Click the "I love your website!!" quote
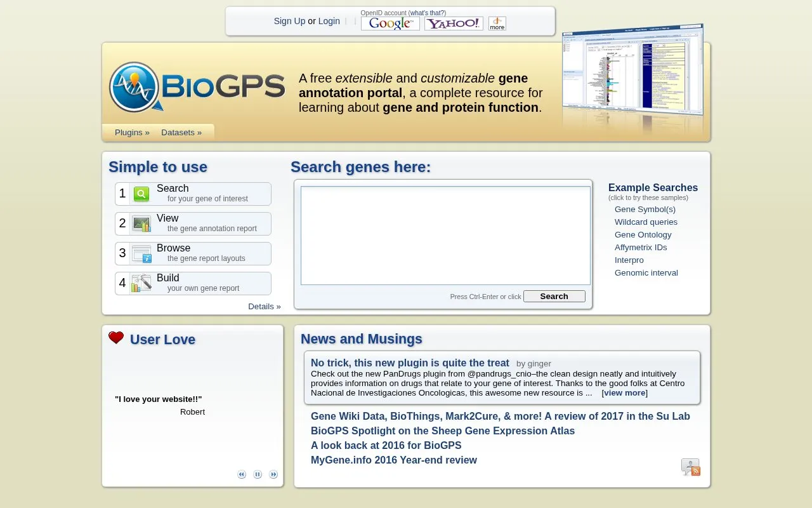Image resolution: width=812 pixels, height=508 pixels. click(x=159, y=399)
